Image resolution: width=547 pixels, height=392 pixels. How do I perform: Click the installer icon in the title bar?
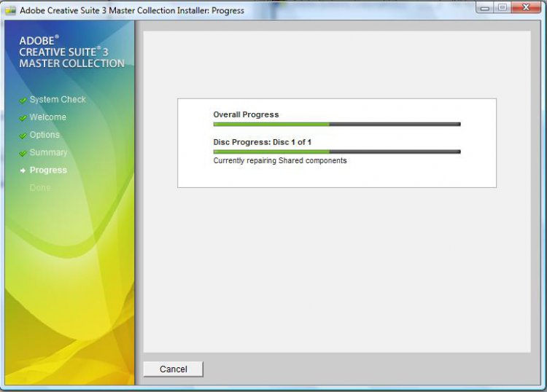pos(10,10)
